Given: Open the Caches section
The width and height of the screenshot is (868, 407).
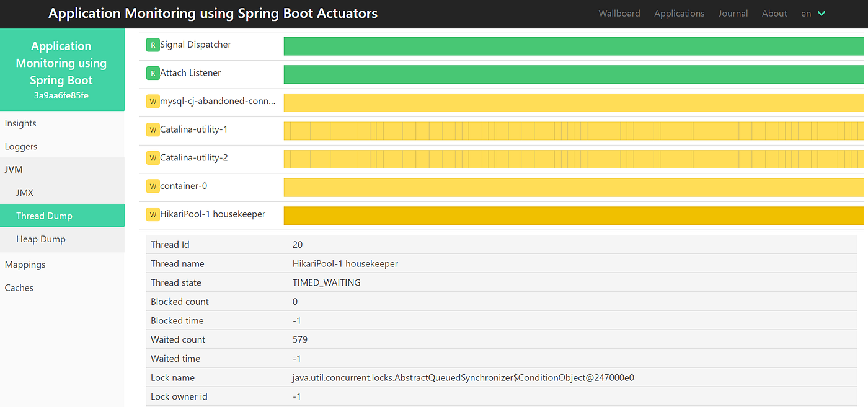Looking at the screenshot, I should 19,287.
